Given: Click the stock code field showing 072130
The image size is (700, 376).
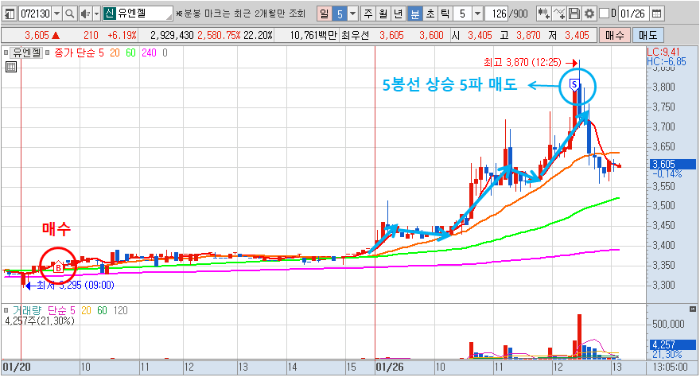Looking at the screenshot, I should click(x=35, y=14).
